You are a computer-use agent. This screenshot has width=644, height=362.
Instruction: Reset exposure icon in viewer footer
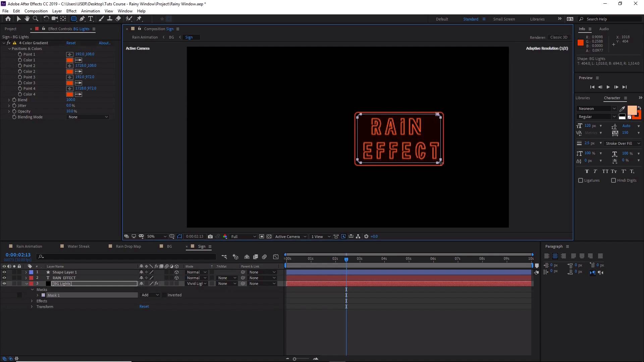point(366,237)
